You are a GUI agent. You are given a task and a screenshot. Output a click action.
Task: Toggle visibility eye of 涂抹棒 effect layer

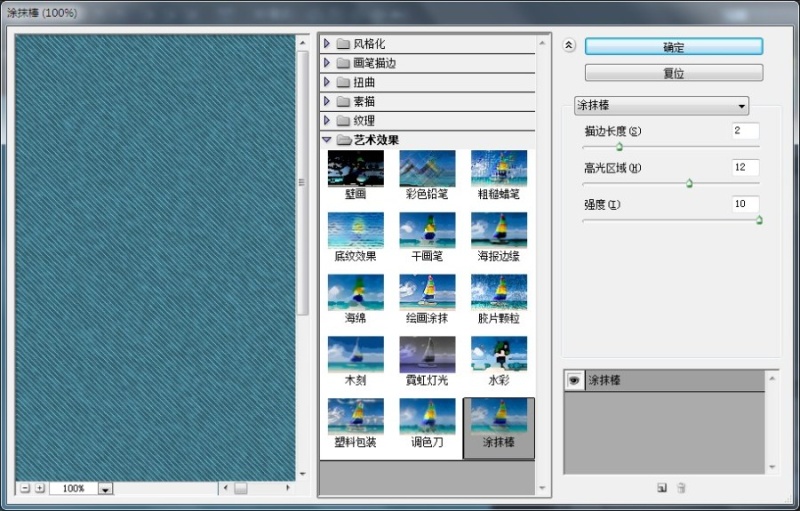[574, 380]
